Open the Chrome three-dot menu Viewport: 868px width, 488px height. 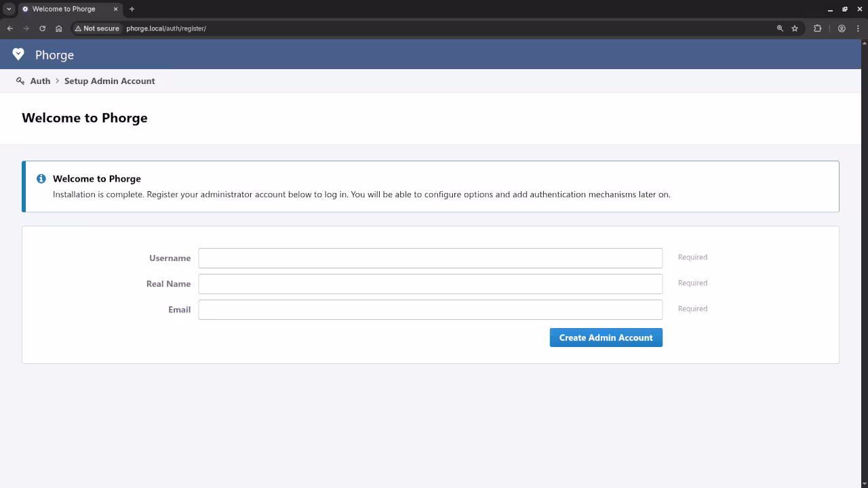(x=858, y=28)
